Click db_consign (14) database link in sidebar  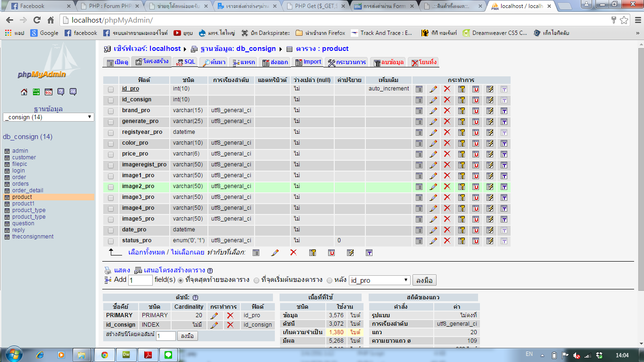coord(28,137)
